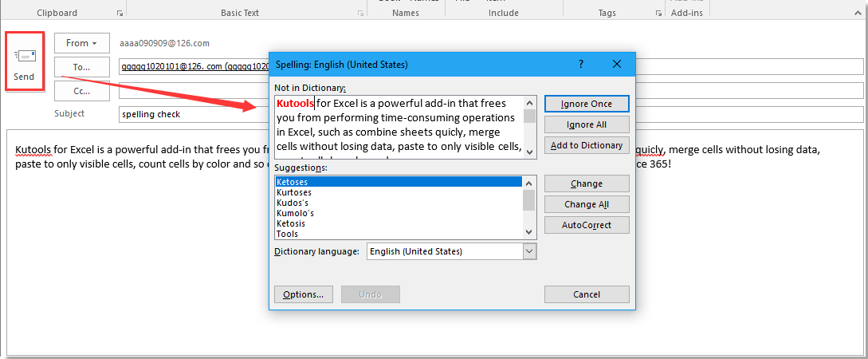
Task: Add Kutools with Add to Dictionary
Action: point(587,145)
